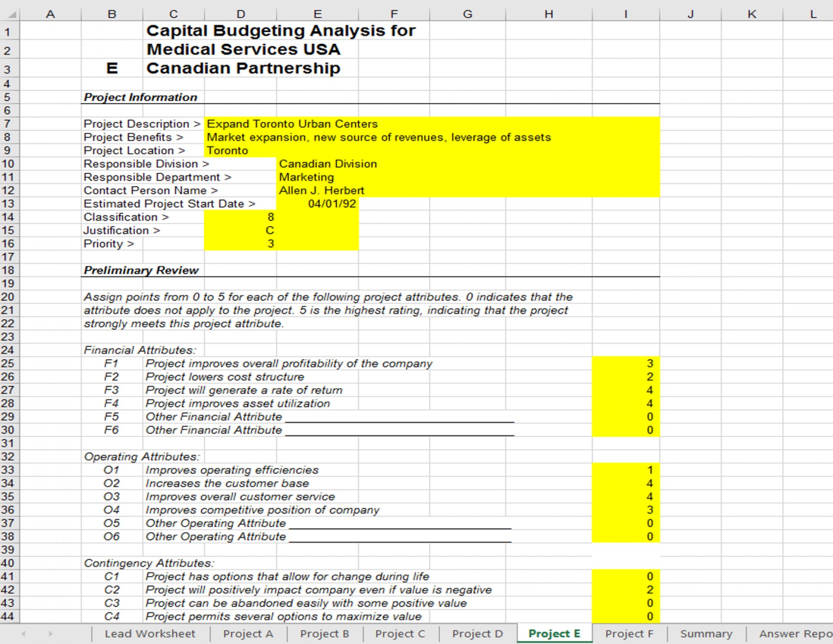This screenshot has width=833, height=644.
Task: Click the 'Financial Attributes:' label
Action: pos(140,350)
